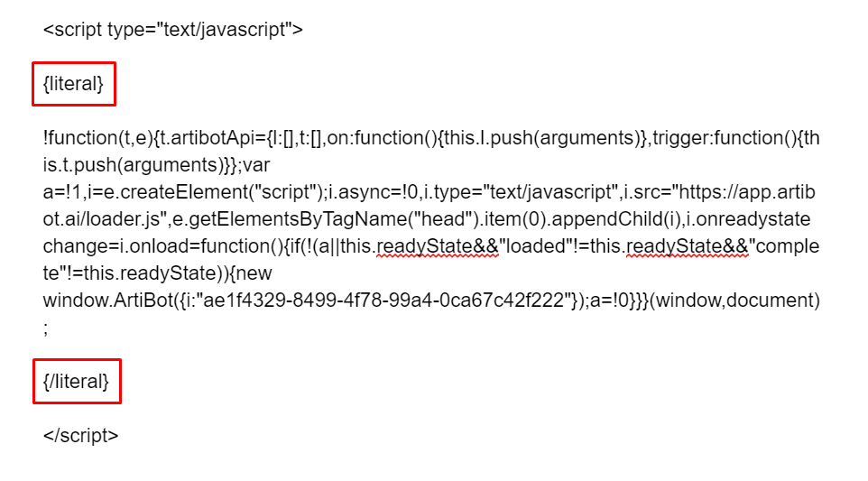Image resolution: width=868 pixels, height=481 pixels.
Task: Click the ae1f4329-8499-4f78-99a4-0ca67c42f222 ID string
Action: [383, 300]
